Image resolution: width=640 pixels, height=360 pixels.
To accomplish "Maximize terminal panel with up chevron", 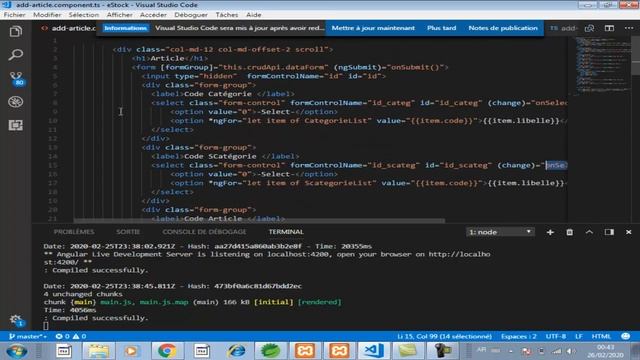I will coord(589,232).
